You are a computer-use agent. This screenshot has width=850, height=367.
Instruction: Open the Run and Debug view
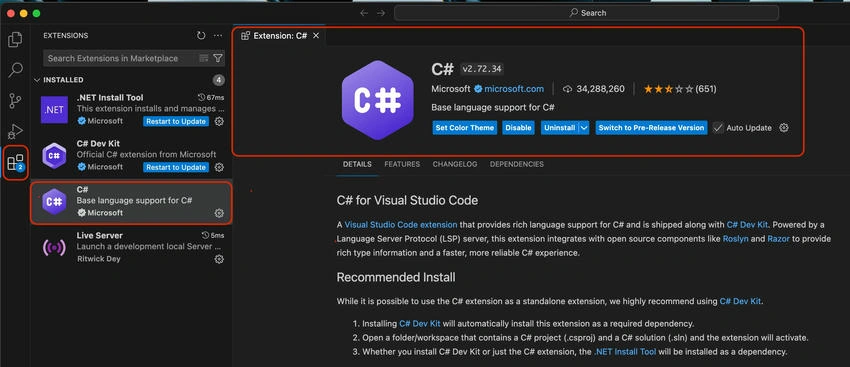pyautogui.click(x=15, y=132)
